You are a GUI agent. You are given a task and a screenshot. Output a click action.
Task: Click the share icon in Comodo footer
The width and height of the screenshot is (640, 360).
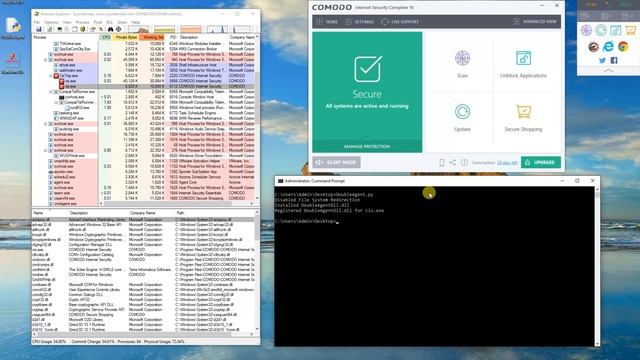(x=453, y=162)
